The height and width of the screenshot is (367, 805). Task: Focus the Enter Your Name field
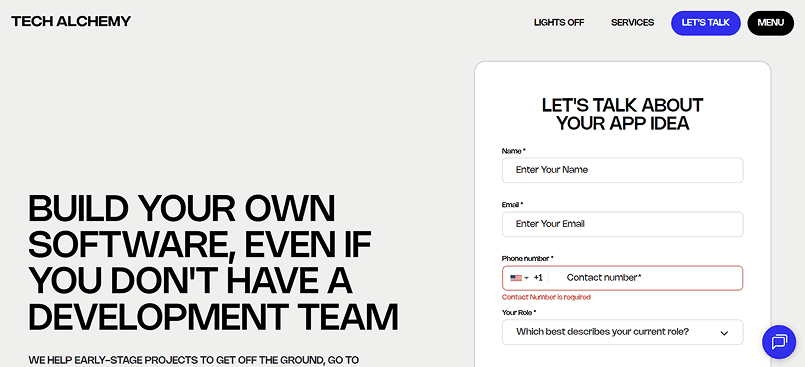622,170
